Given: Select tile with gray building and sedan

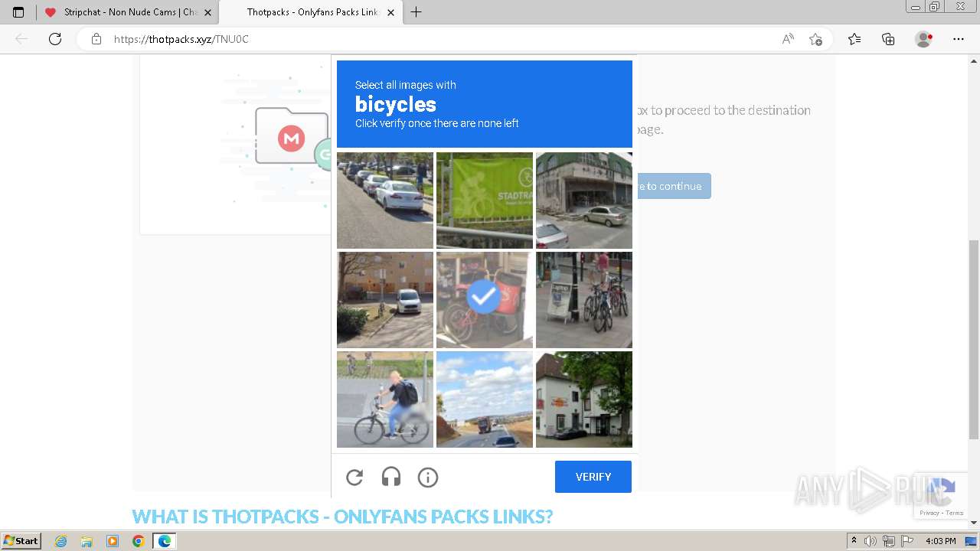Looking at the screenshot, I should pos(584,201).
